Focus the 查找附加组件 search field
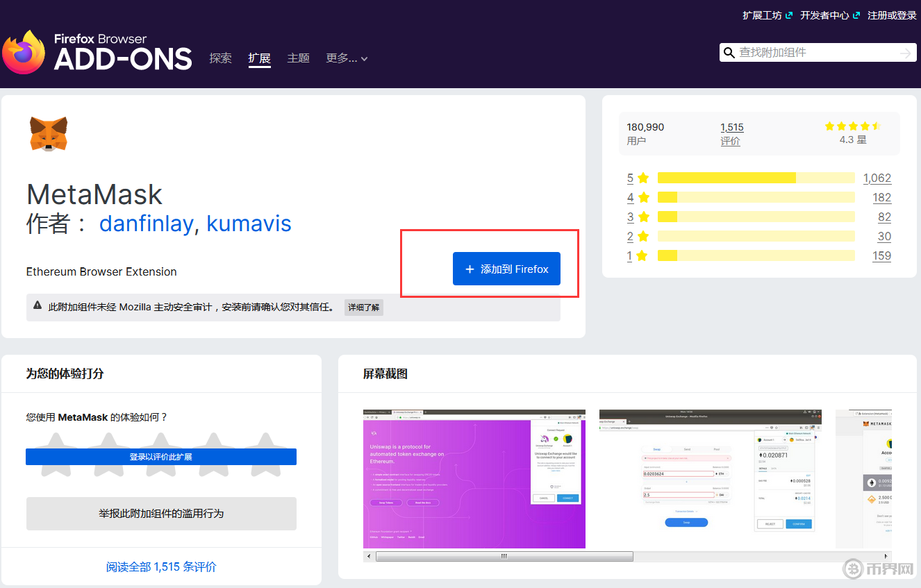The image size is (921, 588). 818,53
